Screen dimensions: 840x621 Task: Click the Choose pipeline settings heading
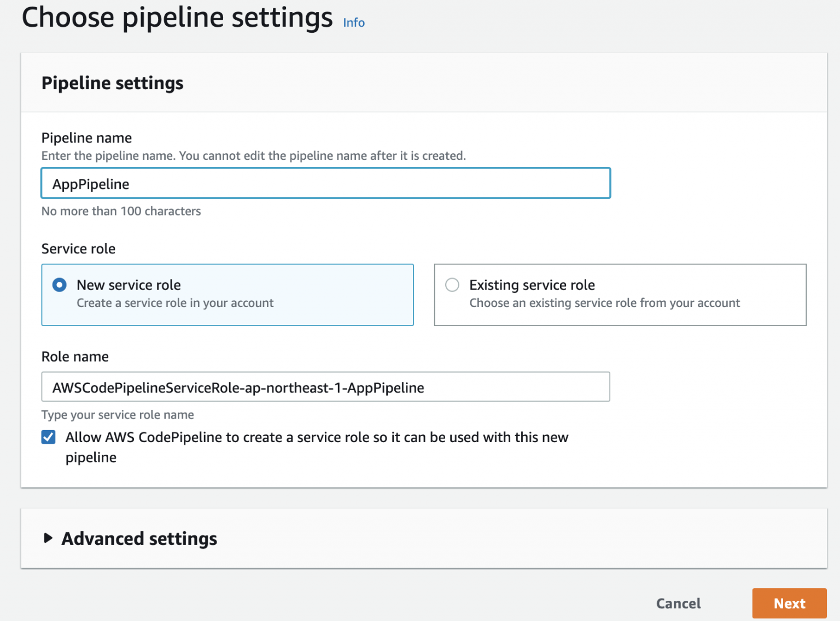tap(176, 18)
